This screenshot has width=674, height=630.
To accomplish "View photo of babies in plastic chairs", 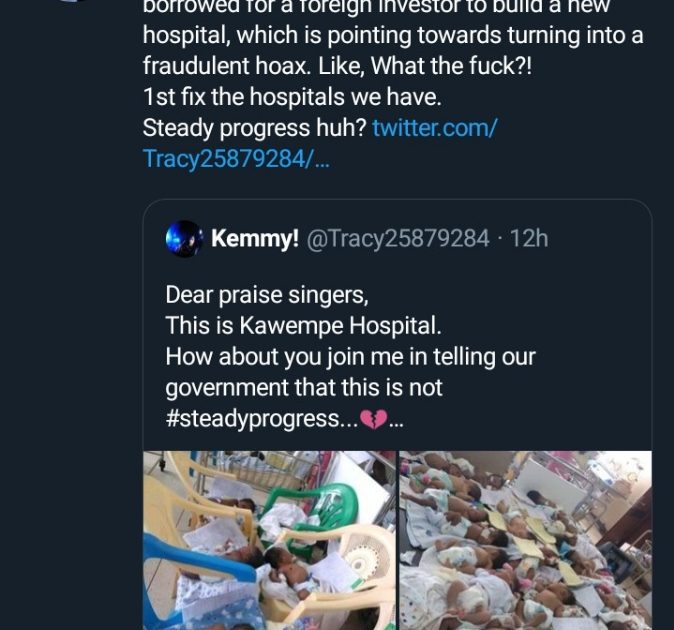I will coord(268,540).
